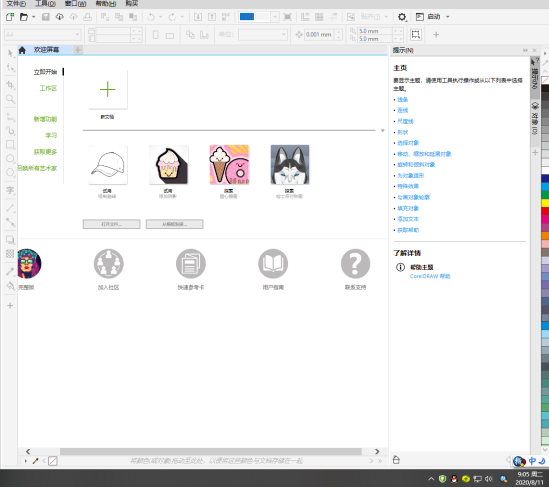The width and height of the screenshot is (549, 488).
Task: Click the Export icon in toolbar
Action: pos(212,17)
